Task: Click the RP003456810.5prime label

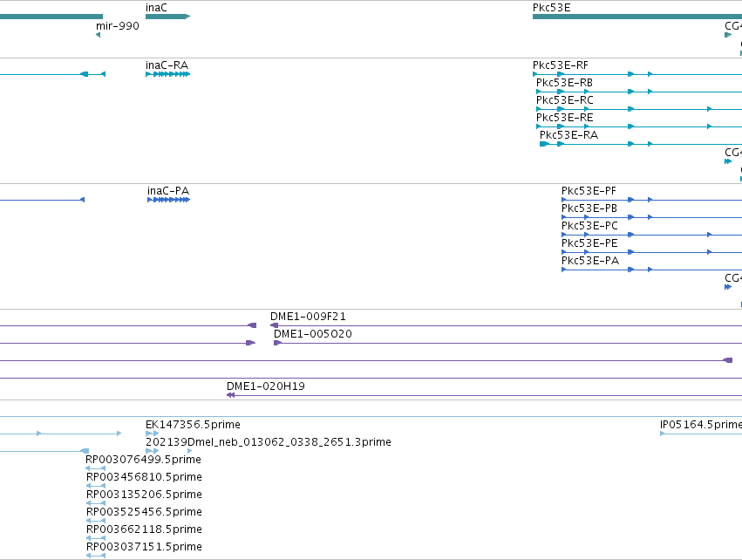Action: 144,477
